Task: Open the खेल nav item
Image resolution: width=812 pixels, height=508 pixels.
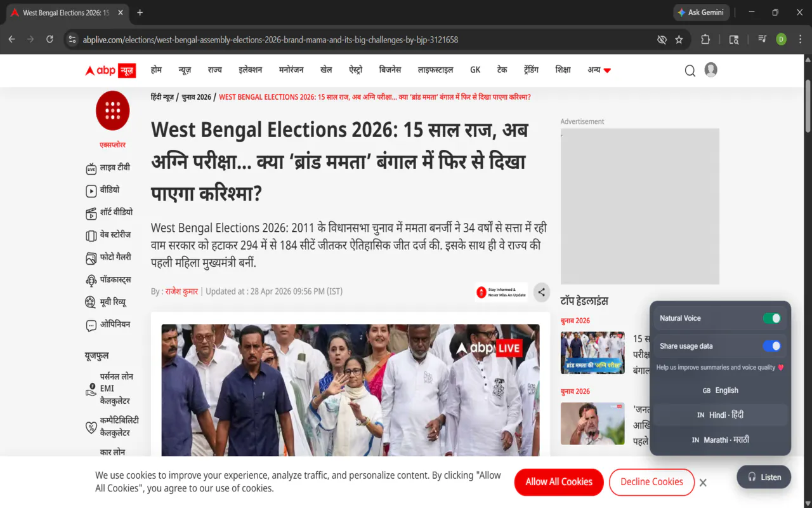Action: click(x=326, y=70)
